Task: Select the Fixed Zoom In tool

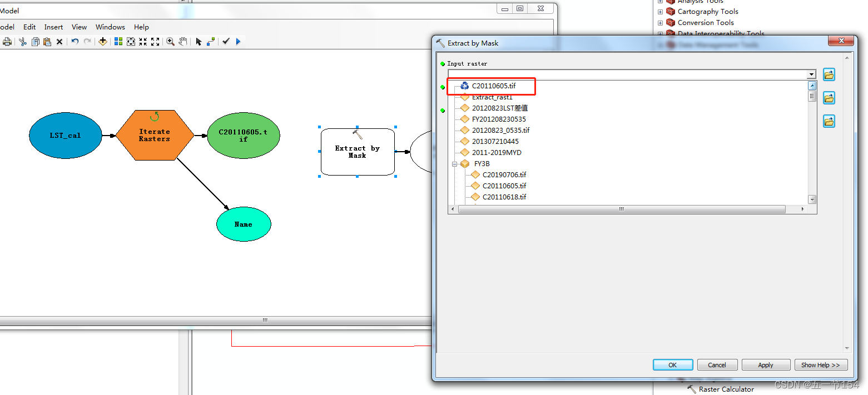Action: 143,42
